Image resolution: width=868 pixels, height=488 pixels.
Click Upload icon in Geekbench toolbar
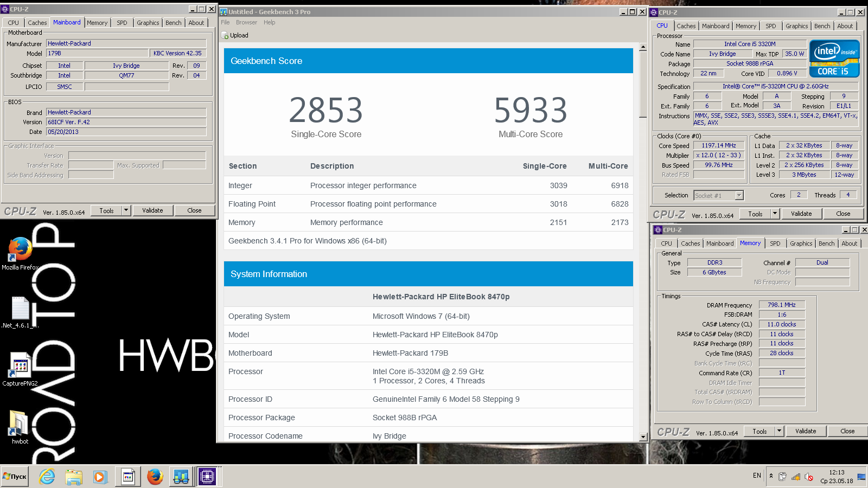tap(225, 36)
